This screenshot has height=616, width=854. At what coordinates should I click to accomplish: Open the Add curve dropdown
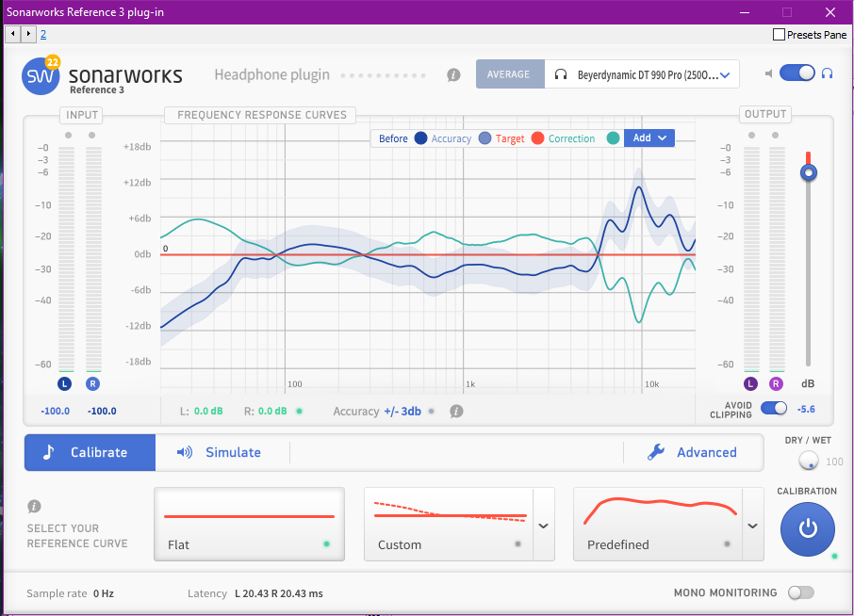tap(649, 138)
